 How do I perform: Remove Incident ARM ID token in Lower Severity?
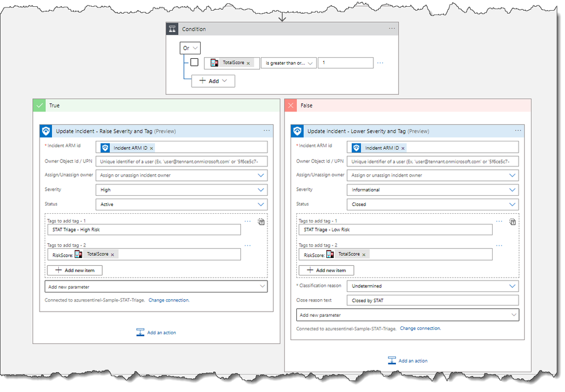pos(403,148)
